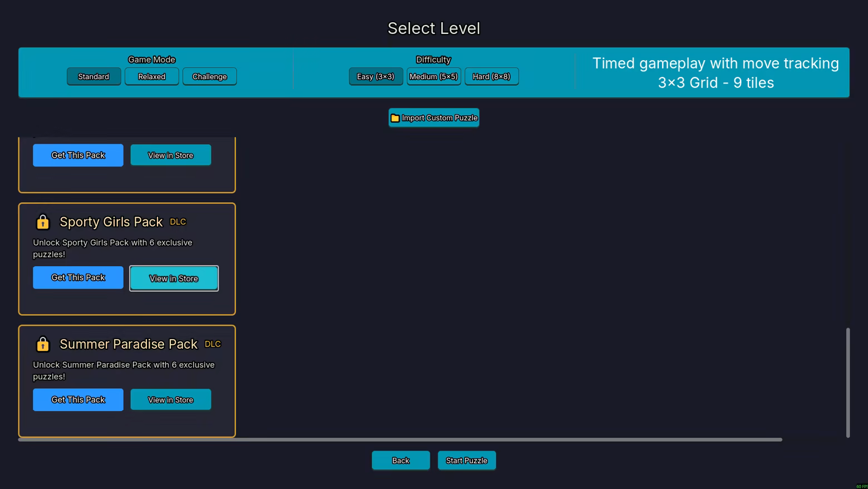This screenshot has height=489, width=868.
Task: View Sporty Girls Pack in Store
Action: click(174, 278)
